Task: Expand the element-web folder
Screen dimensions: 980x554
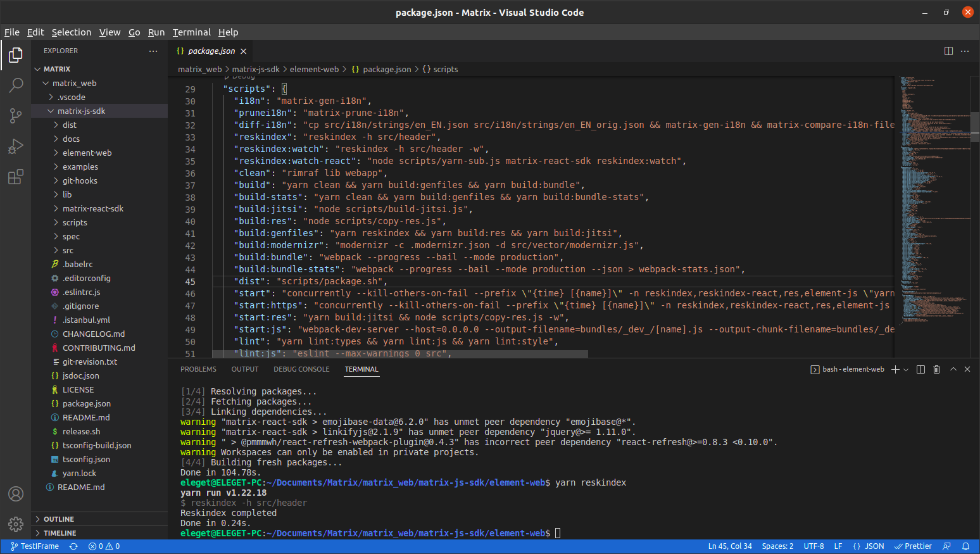Action: (x=87, y=153)
